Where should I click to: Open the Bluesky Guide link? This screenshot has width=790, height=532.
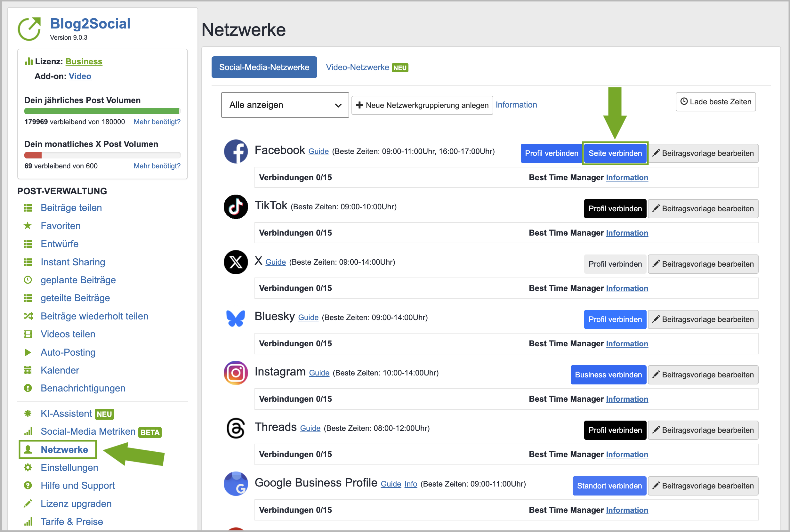308,317
